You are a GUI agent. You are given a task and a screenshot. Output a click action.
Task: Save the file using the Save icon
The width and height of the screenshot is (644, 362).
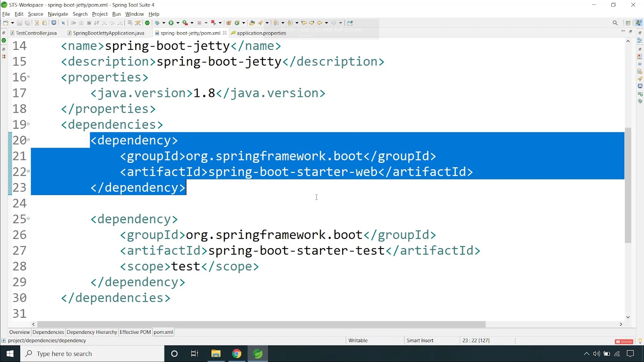[19, 23]
